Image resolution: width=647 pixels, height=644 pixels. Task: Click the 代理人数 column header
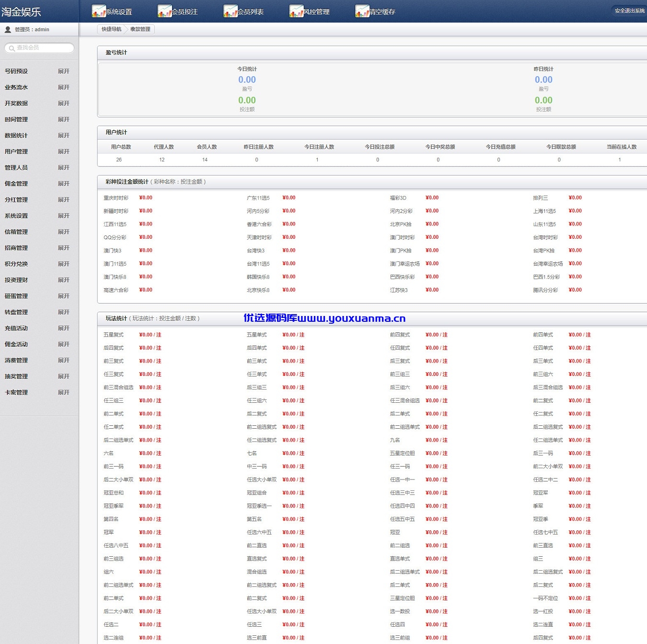[164, 147]
